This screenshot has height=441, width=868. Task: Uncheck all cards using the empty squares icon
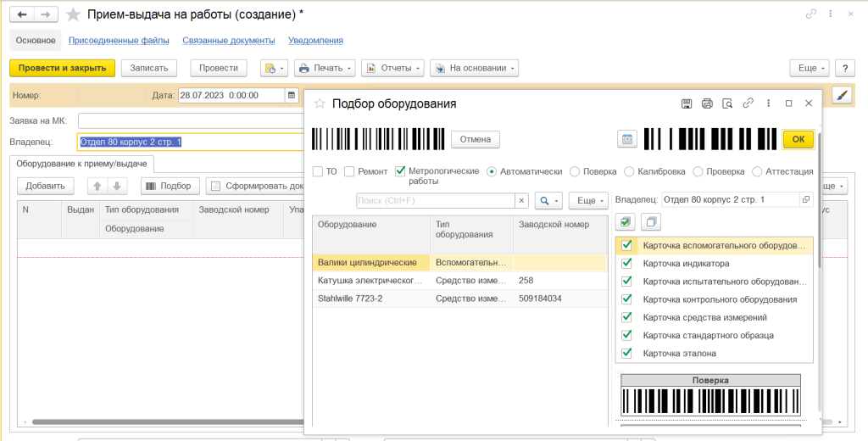pyautogui.click(x=651, y=222)
